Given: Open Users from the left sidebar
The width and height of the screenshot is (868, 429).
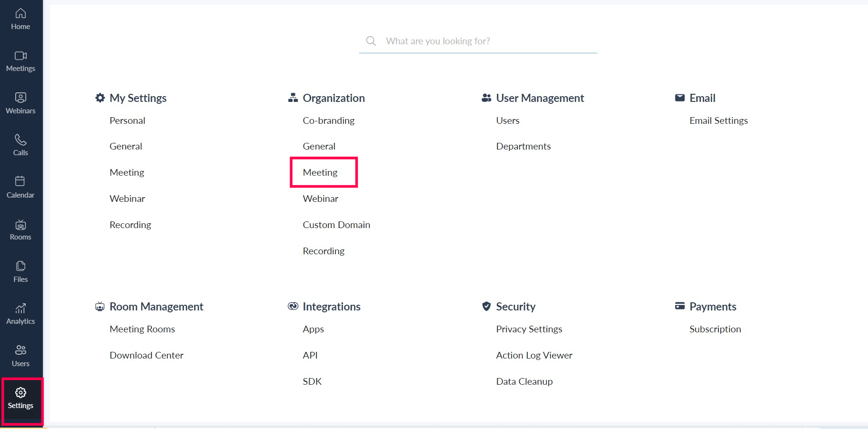Looking at the screenshot, I should (20, 356).
